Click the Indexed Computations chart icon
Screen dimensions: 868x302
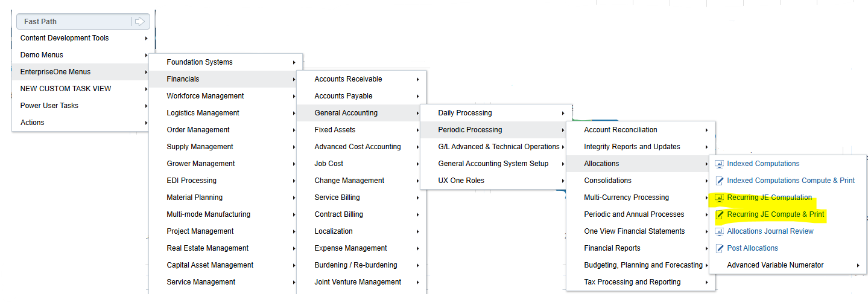[x=719, y=164]
